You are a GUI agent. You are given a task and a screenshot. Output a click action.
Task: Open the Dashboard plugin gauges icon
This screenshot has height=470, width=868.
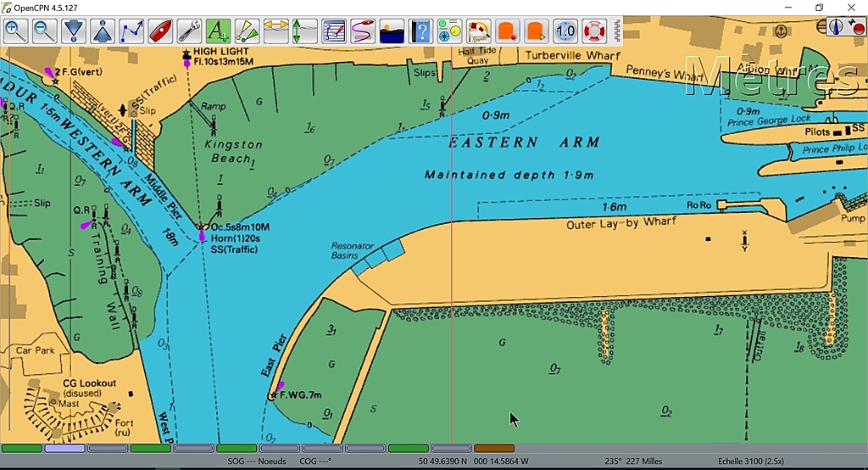click(x=449, y=31)
